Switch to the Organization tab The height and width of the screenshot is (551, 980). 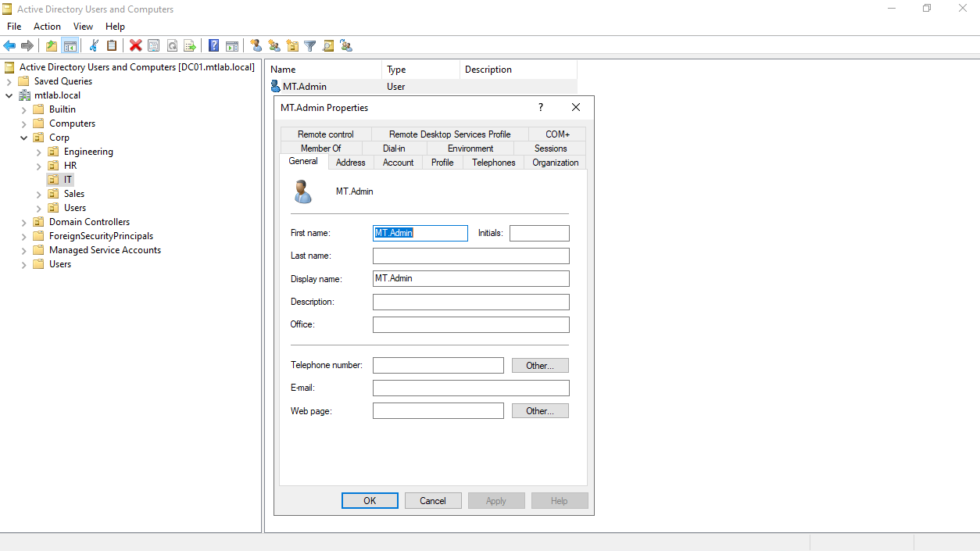(x=555, y=163)
